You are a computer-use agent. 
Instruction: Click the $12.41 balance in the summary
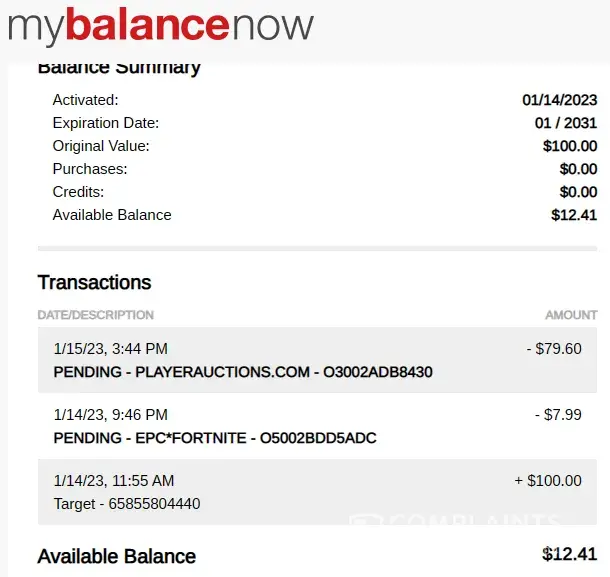coord(573,215)
